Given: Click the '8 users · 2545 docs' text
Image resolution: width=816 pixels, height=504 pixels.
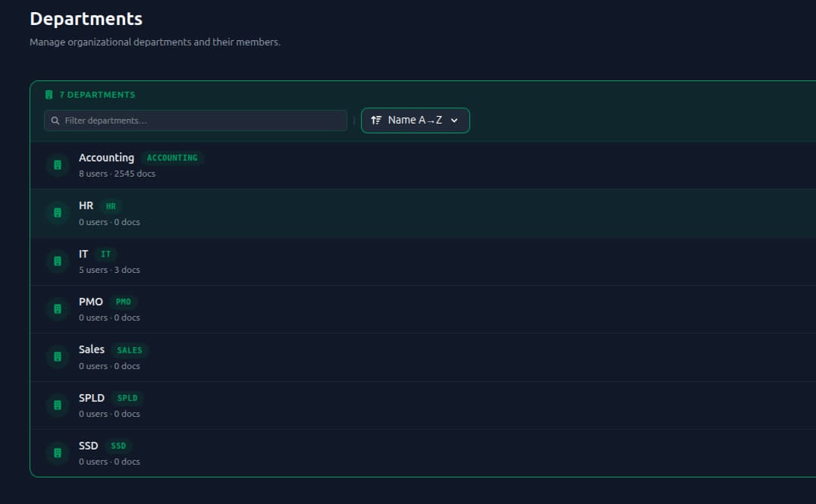Looking at the screenshot, I should coord(117,174).
